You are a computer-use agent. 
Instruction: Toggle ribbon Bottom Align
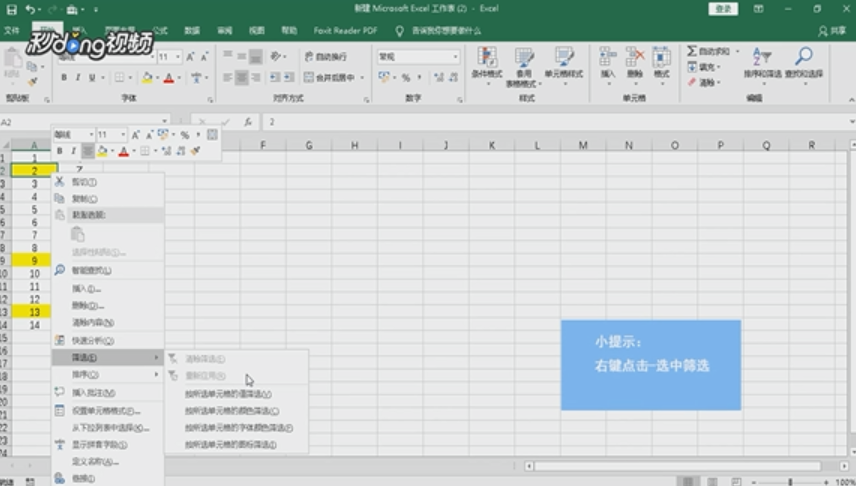click(255, 56)
